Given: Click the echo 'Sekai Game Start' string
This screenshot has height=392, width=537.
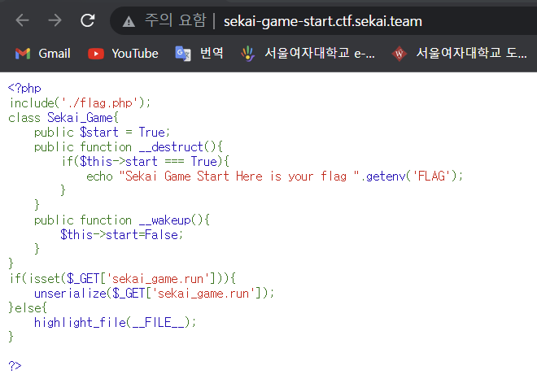Looking at the screenshot, I should coord(239,176).
